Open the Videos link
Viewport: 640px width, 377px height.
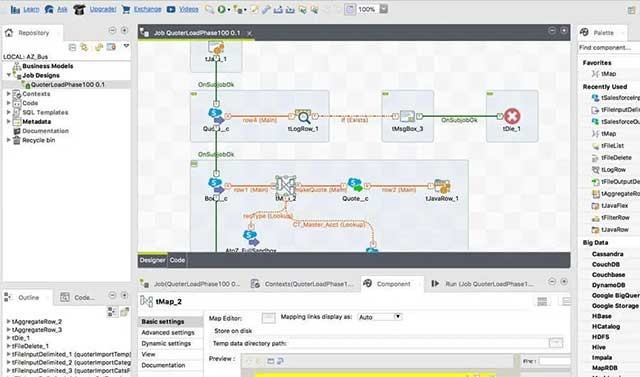click(x=189, y=9)
